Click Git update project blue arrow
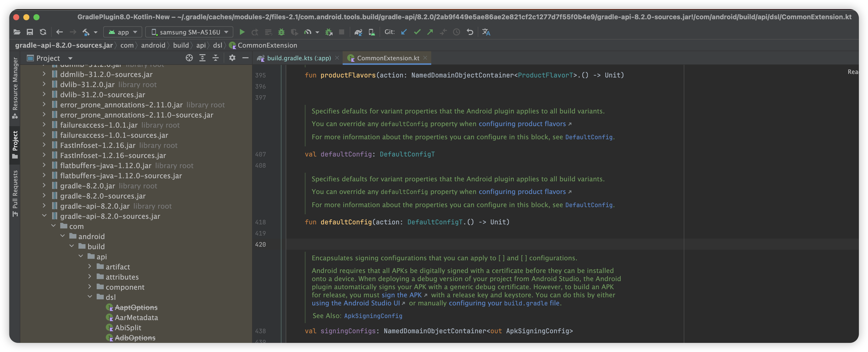 (404, 32)
